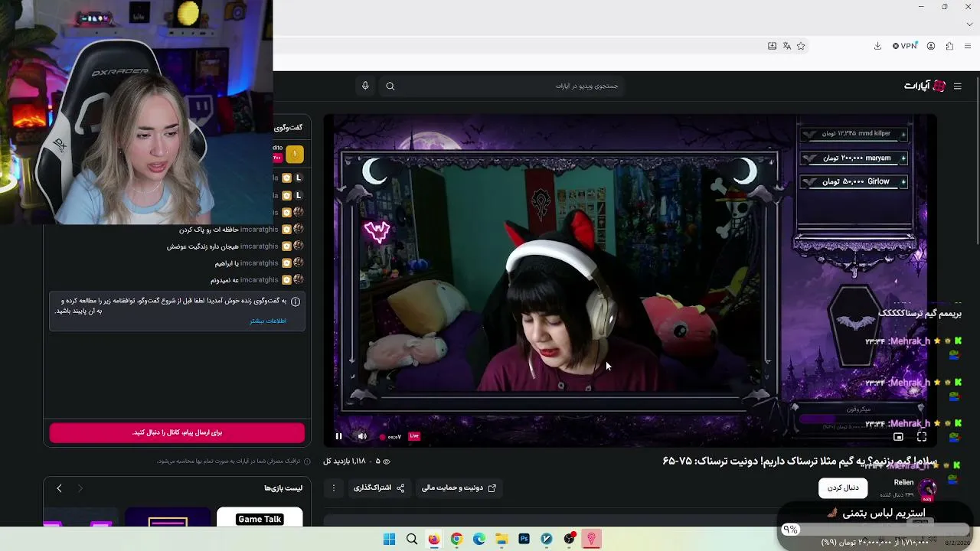This screenshot has width=980, height=551.
Task: Open OBS Studio from the taskbar
Action: tap(569, 539)
